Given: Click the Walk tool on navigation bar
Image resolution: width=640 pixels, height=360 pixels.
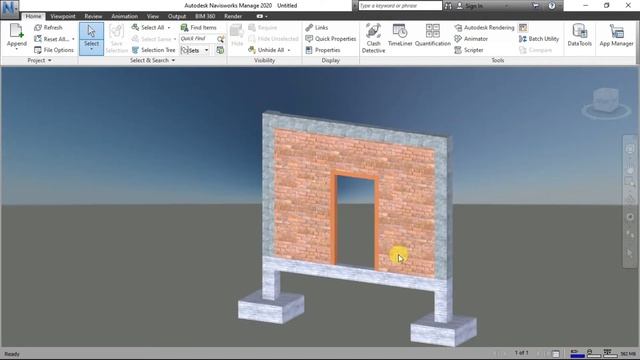Looking at the screenshot, I should click(630, 234).
